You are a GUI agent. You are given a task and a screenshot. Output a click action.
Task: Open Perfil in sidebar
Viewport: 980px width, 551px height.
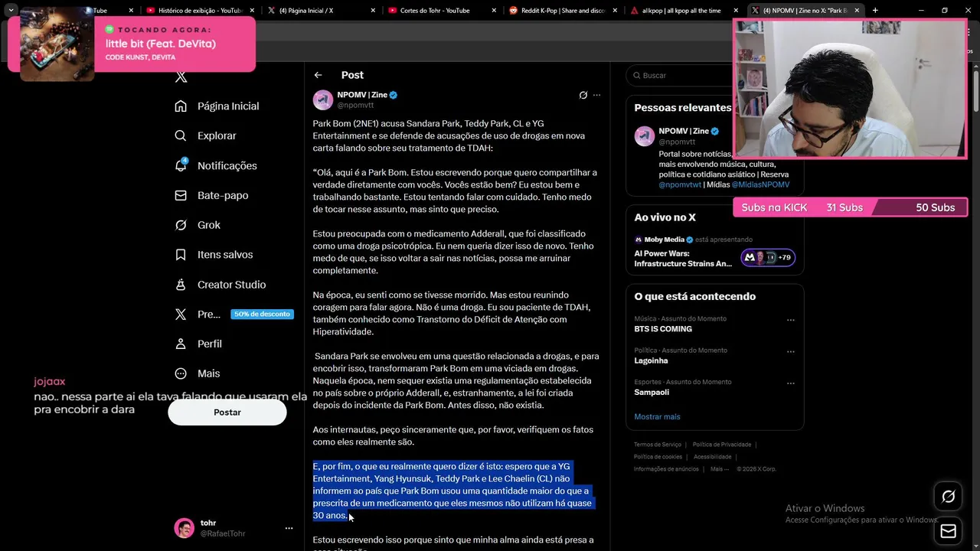pos(198,344)
